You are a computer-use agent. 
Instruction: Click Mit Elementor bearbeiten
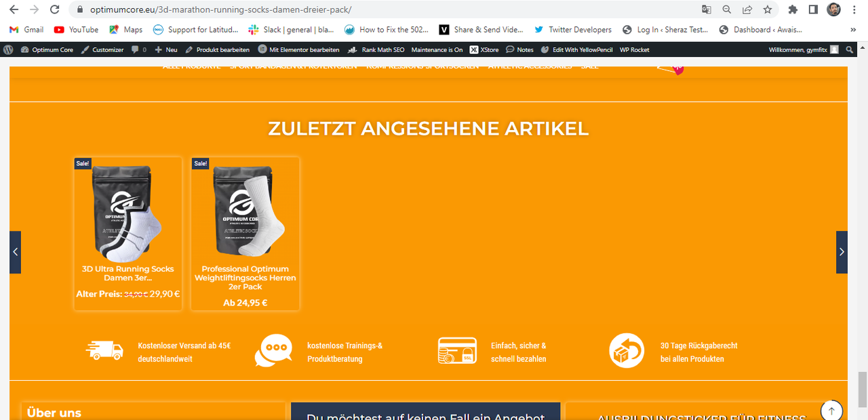click(299, 49)
